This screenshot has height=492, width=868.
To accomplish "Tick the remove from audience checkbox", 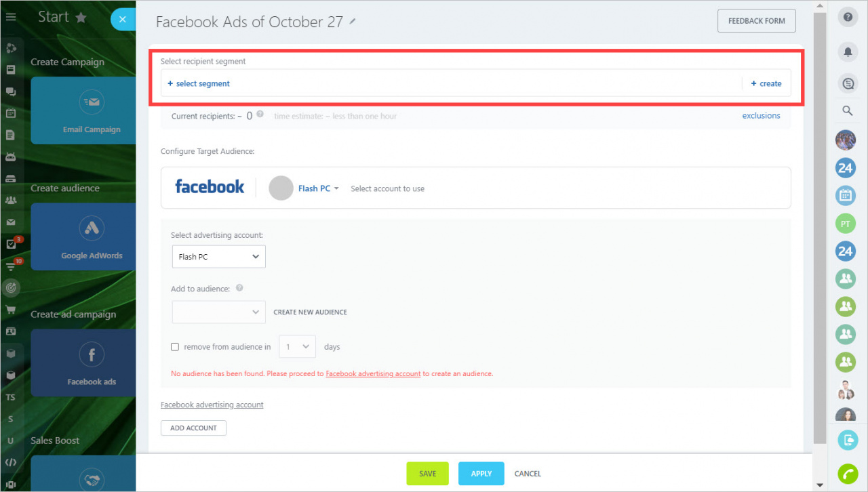I will pos(175,347).
